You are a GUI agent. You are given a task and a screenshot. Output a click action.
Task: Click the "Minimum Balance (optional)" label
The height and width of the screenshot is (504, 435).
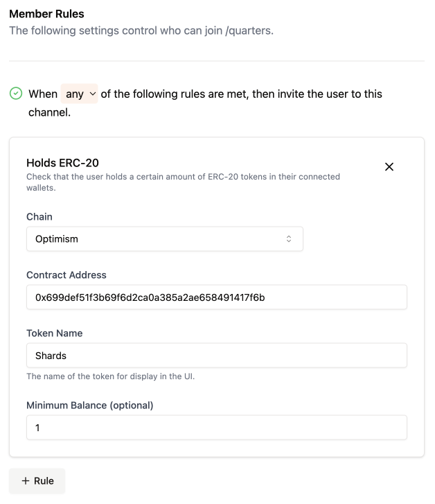pos(89,406)
